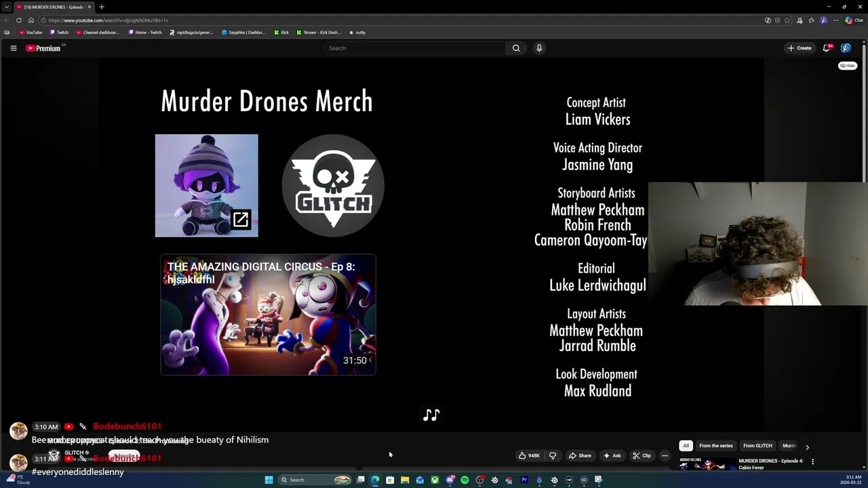Viewport: 868px width, 488px height.
Task: Focus the YouTube search field
Action: [x=415, y=48]
